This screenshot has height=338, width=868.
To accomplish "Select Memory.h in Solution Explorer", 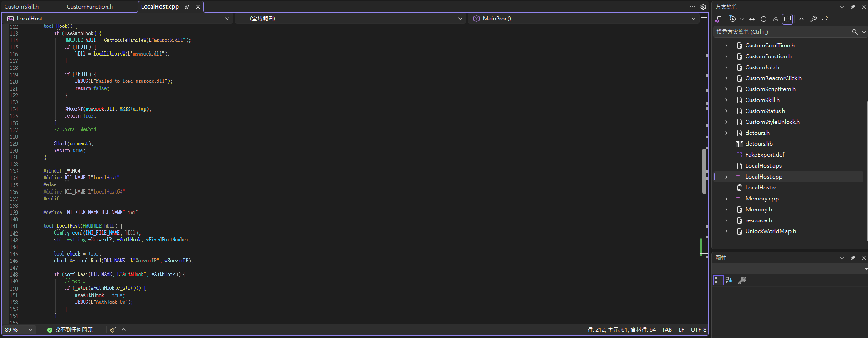I will coord(758,210).
